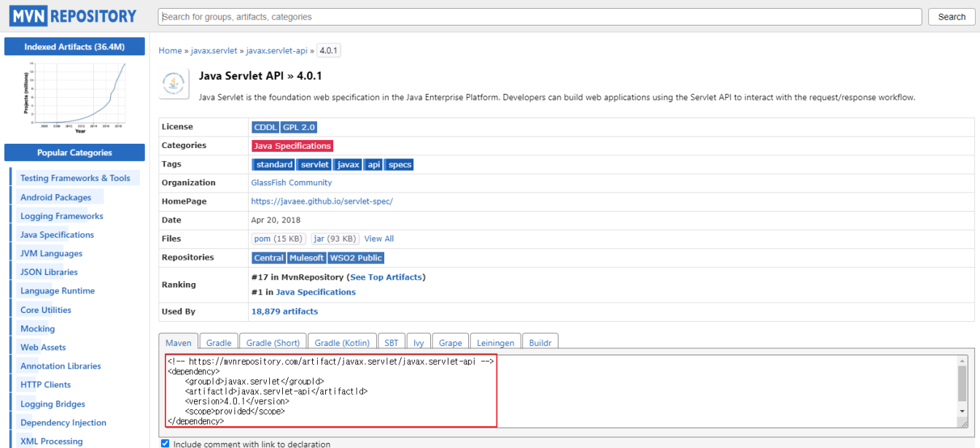Image resolution: width=980 pixels, height=448 pixels.
Task: Click the specs tag
Action: (400, 165)
